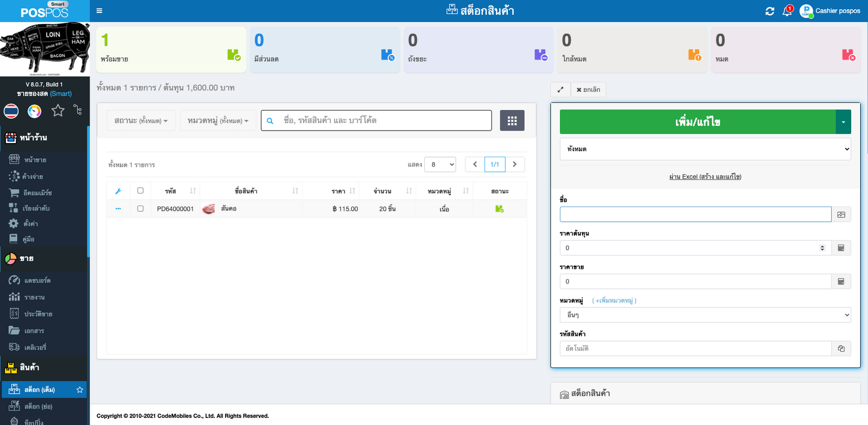
Task: Open image picker next to name field
Action: tap(841, 215)
